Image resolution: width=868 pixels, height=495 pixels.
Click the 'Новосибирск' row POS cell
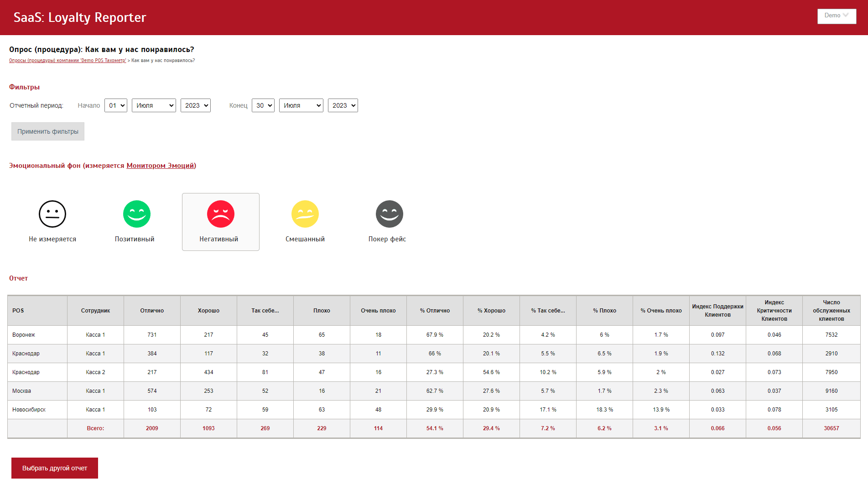pyautogui.click(x=29, y=410)
